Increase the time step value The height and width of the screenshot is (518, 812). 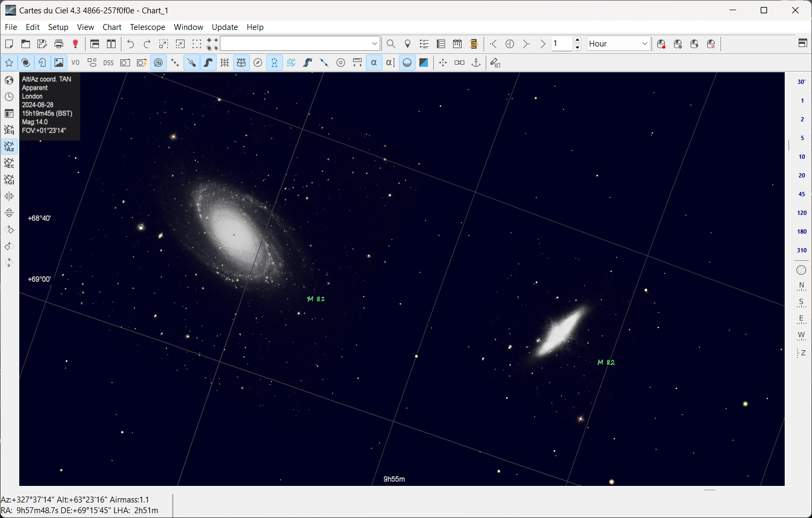coord(577,40)
